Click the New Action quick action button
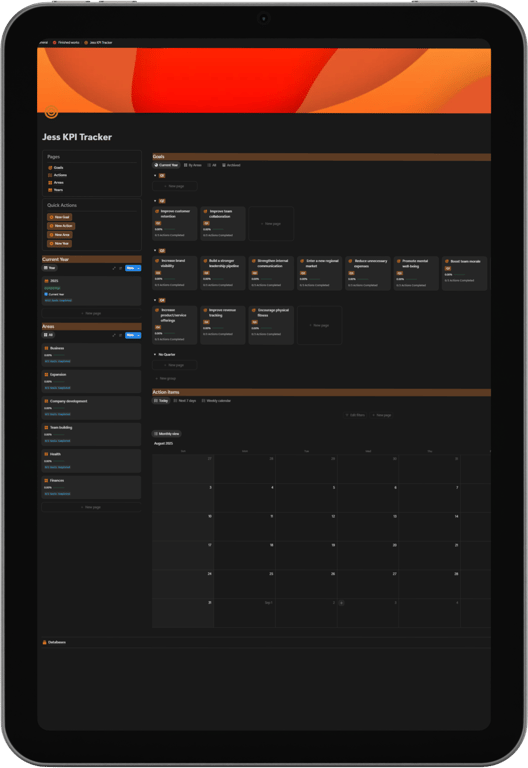Viewport: 528px width, 768px height. click(x=61, y=226)
